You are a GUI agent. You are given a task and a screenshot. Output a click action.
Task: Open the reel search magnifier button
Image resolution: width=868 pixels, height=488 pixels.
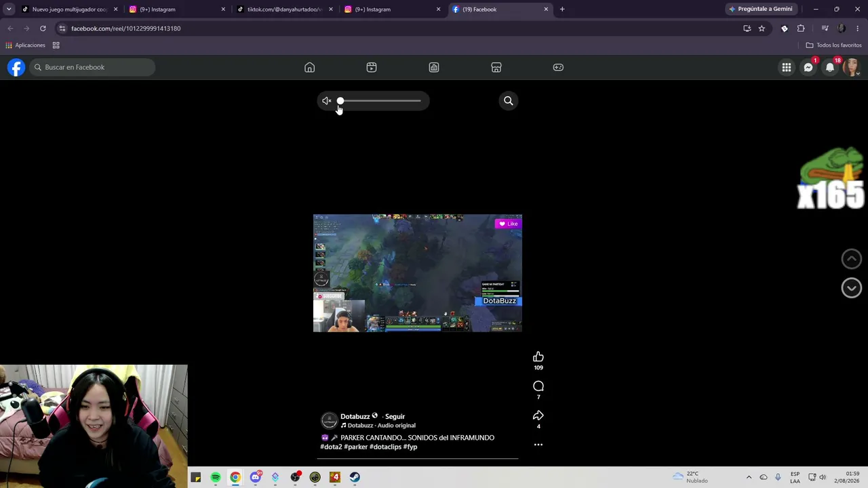point(509,101)
